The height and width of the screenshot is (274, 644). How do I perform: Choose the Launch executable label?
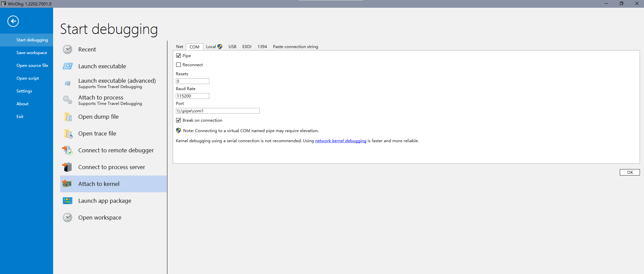(x=102, y=66)
